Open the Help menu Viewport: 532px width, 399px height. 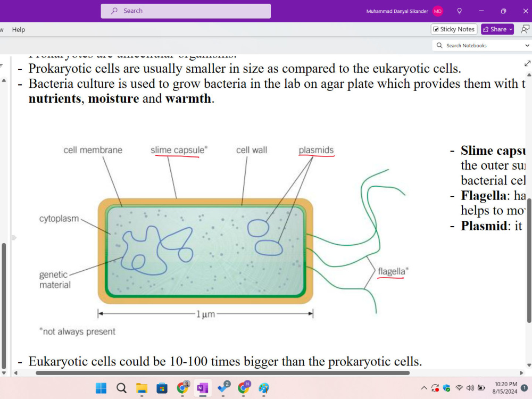pos(19,29)
